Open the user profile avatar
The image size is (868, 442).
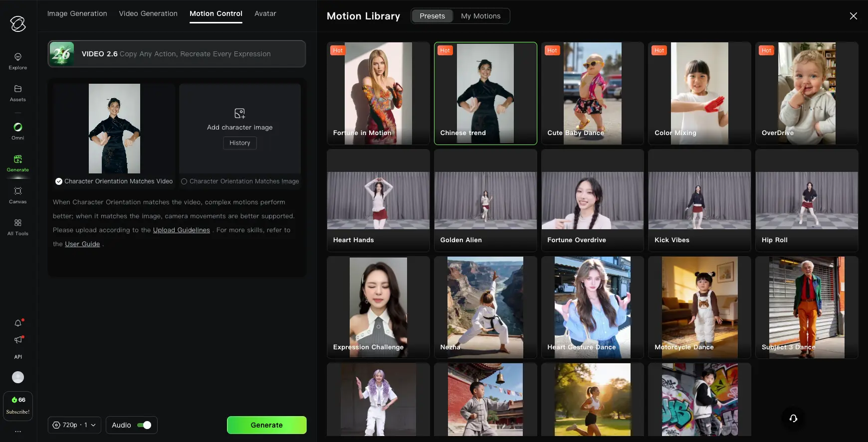pos(18,377)
